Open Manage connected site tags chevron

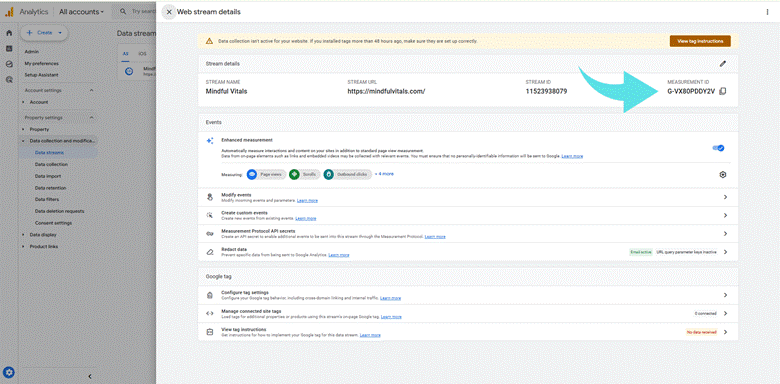[x=725, y=313]
